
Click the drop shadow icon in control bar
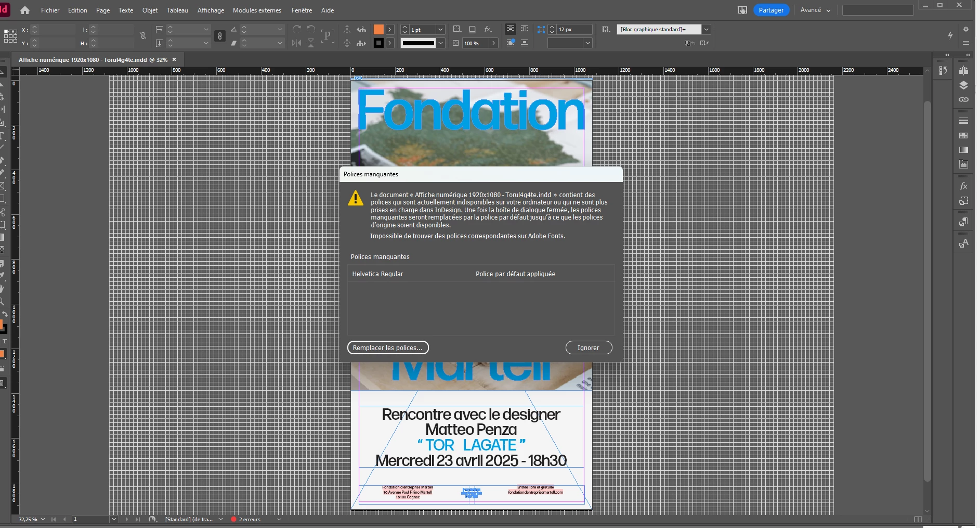(472, 29)
